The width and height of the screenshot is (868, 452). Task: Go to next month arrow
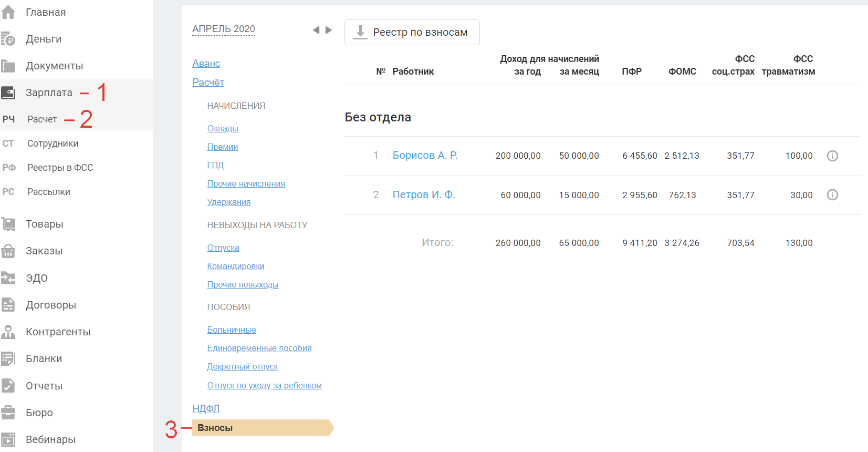tap(329, 30)
